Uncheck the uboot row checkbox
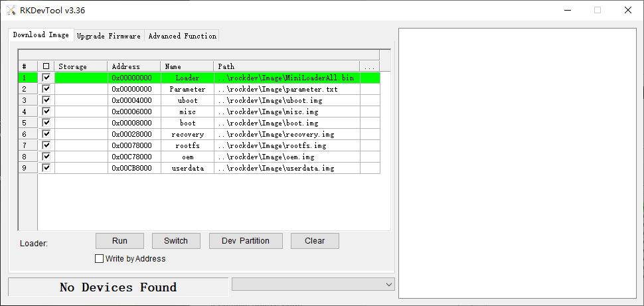This screenshot has height=306, width=644. pos(46,100)
